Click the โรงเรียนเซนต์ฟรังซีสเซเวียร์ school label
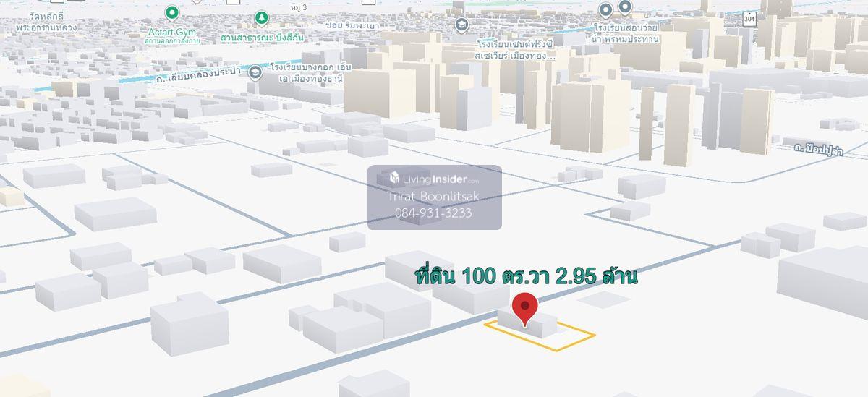868x397 pixels. point(514,49)
